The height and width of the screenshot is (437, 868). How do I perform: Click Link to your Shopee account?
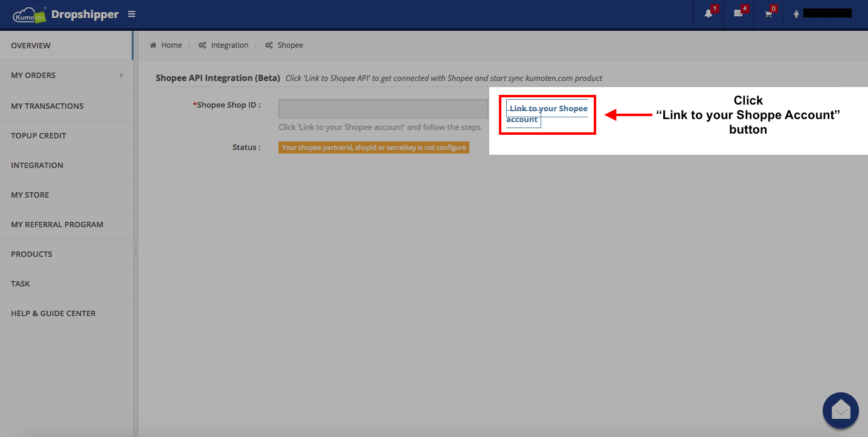point(547,114)
